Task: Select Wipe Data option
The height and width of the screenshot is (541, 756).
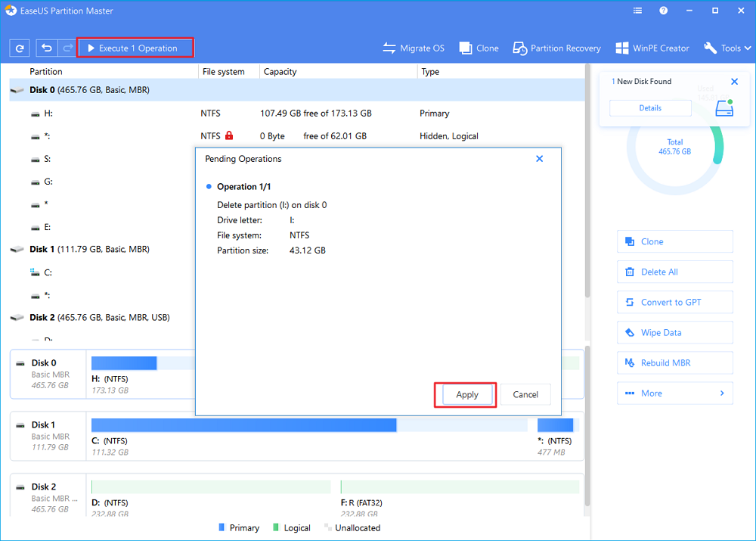Action: (x=674, y=332)
